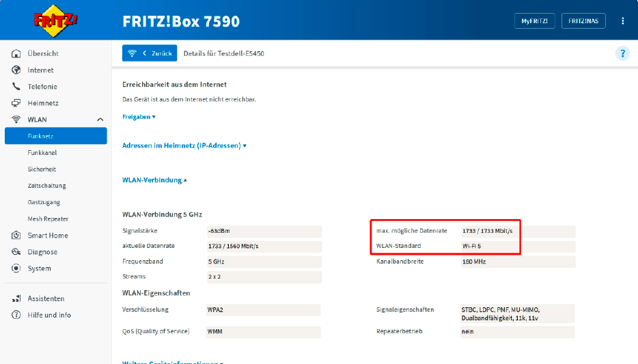Select the Zeitschaltung submenu item
The image size is (638, 364).
pyautogui.click(x=47, y=186)
